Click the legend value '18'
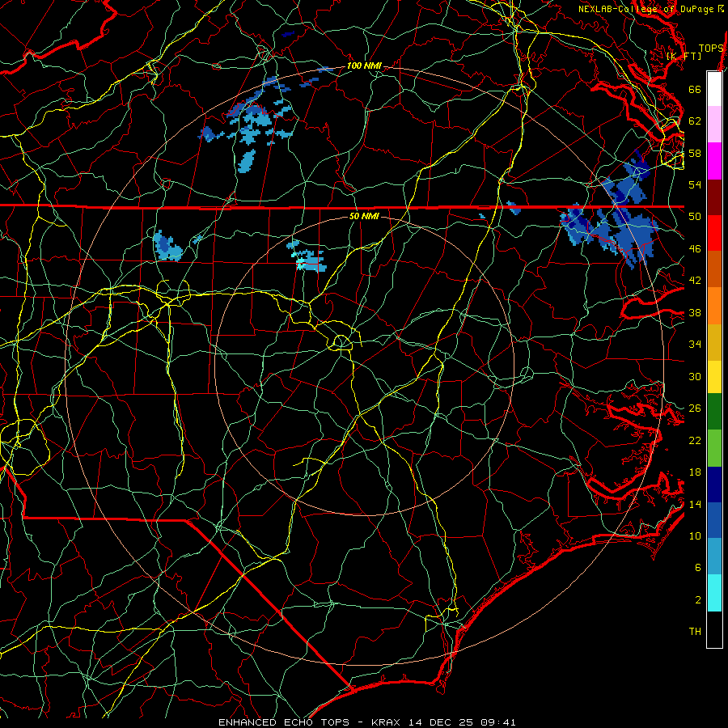 (695, 472)
